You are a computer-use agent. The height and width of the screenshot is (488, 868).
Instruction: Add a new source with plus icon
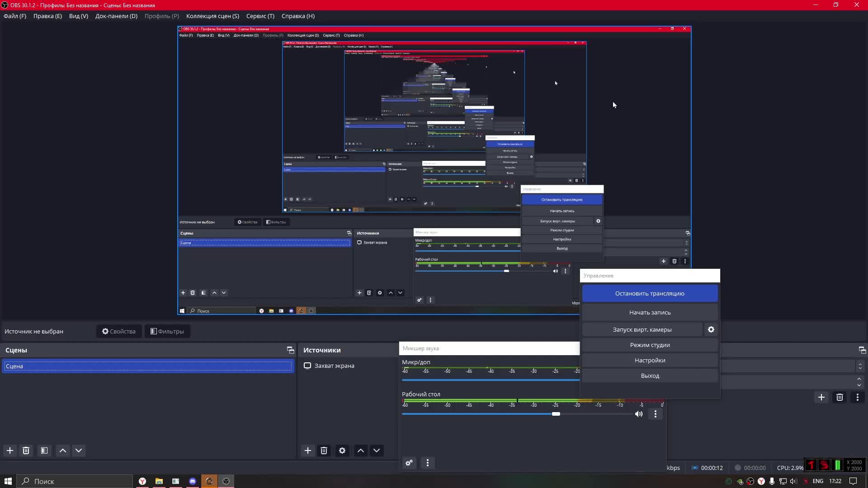pyautogui.click(x=308, y=450)
